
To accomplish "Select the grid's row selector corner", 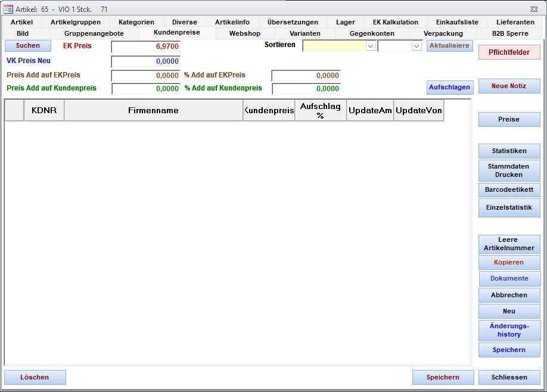I will (14, 110).
